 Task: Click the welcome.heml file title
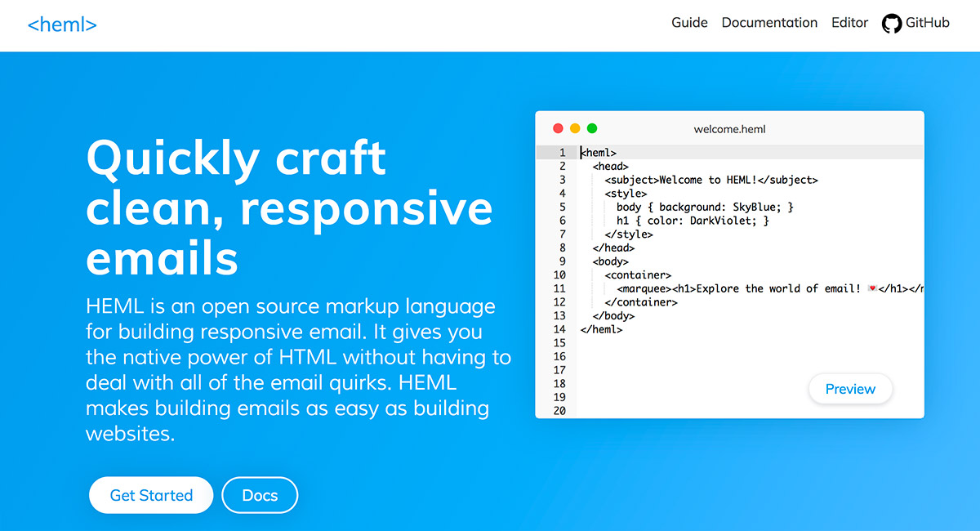point(730,129)
